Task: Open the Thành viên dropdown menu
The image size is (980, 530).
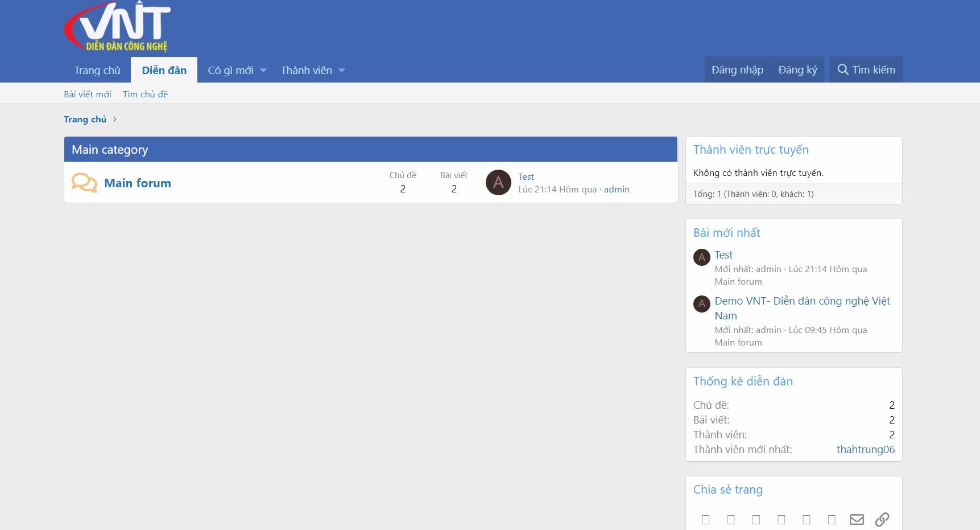Action: 312,69
